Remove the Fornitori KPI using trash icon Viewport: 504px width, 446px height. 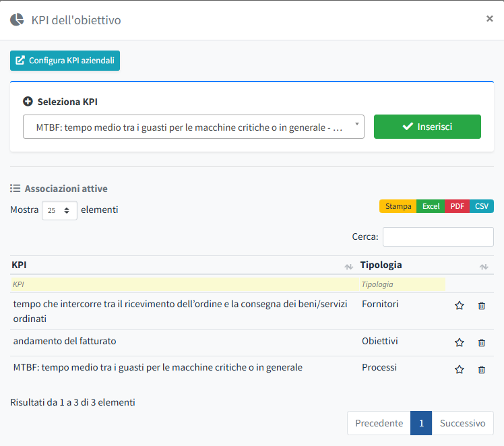[481, 305]
